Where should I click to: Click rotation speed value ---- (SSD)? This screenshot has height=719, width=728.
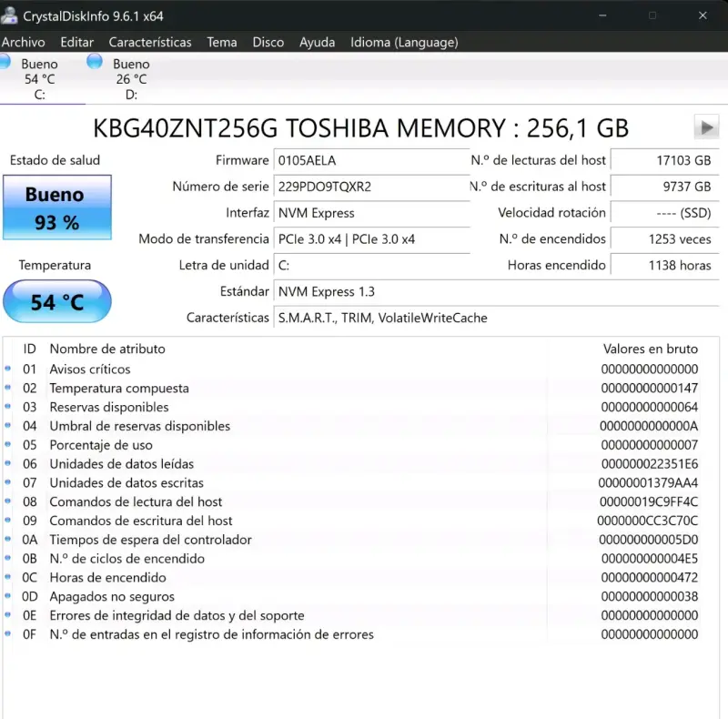click(664, 213)
